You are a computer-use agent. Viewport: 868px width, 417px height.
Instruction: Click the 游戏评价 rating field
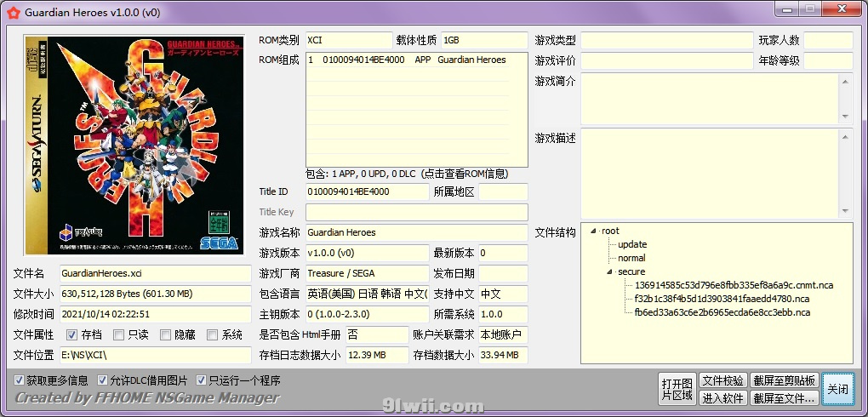(x=667, y=61)
